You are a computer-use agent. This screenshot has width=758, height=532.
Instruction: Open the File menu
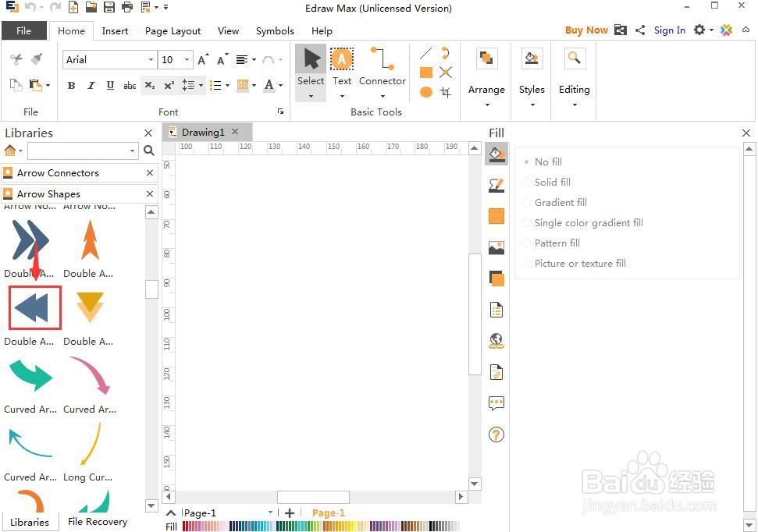[x=23, y=31]
